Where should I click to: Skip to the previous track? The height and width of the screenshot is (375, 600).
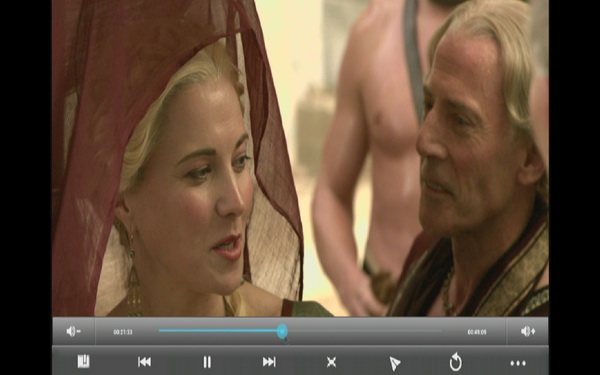tap(144, 362)
